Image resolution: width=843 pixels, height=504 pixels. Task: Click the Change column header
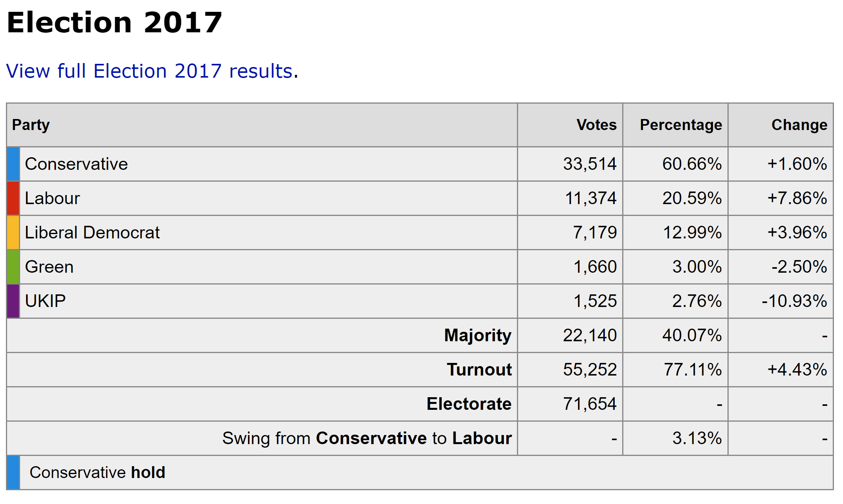(x=799, y=125)
